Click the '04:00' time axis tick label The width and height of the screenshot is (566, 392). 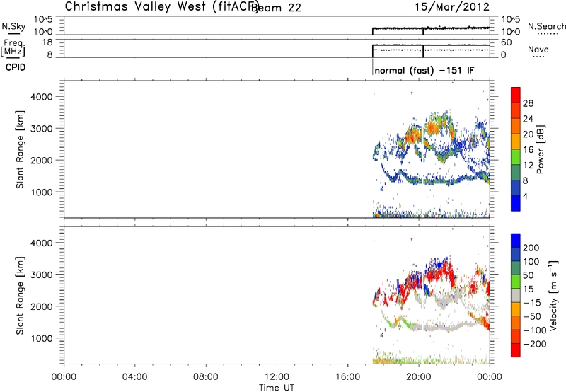click(135, 377)
